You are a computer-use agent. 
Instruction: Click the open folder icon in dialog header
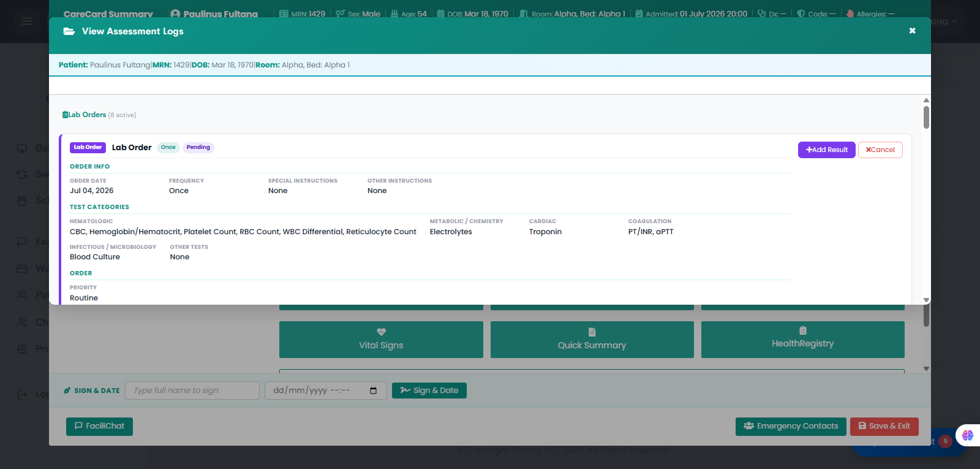click(x=69, y=31)
